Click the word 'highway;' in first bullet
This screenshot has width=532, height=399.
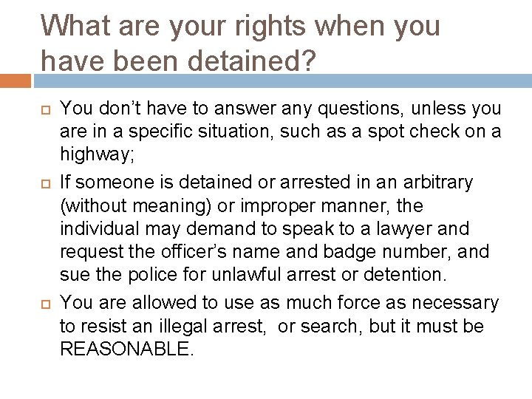[97, 154]
